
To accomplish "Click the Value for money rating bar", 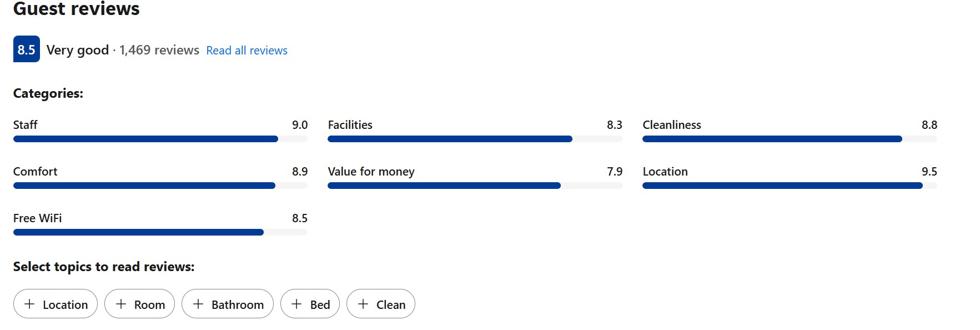I will pyautogui.click(x=475, y=186).
